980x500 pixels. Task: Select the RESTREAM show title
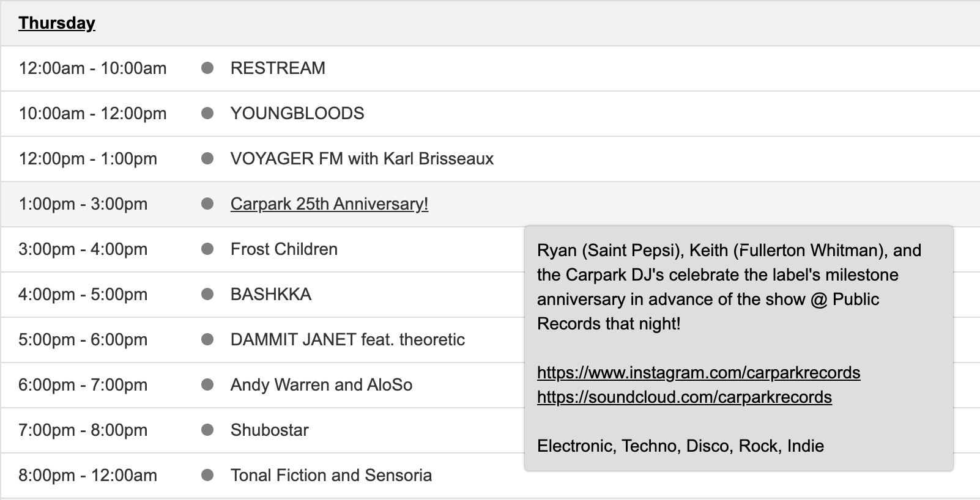click(278, 68)
